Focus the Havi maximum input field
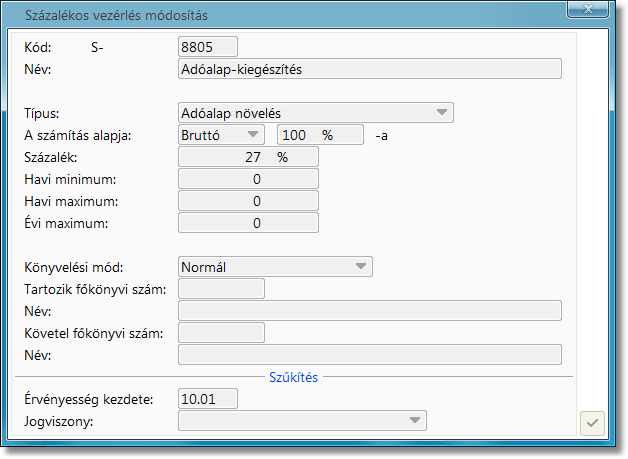The height and width of the screenshot is (459, 628). (248, 201)
